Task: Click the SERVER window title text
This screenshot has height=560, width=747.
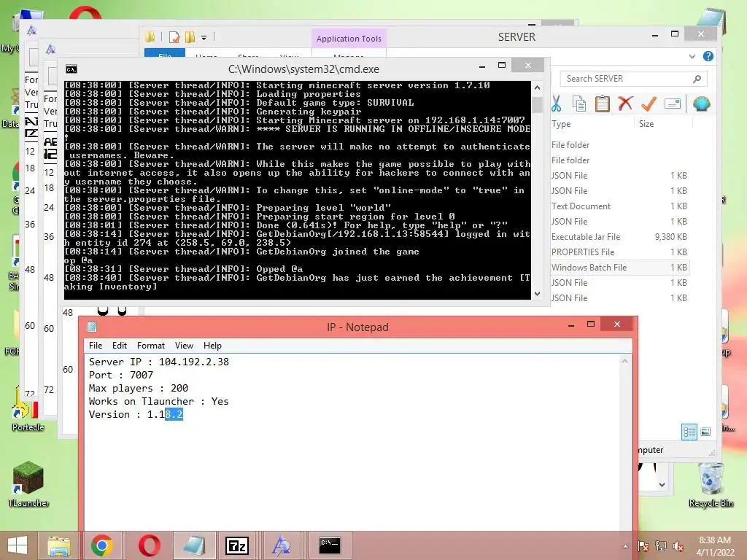Action: (516, 36)
